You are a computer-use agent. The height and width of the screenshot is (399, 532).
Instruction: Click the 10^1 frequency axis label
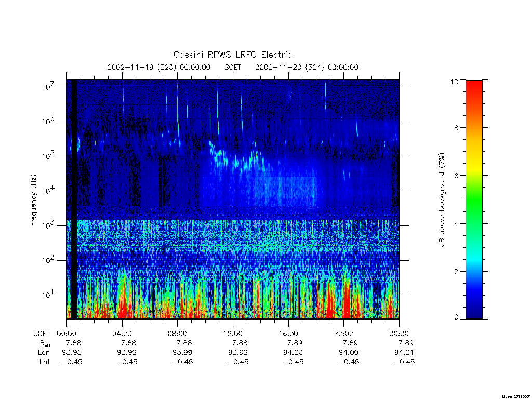click(x=49, y=294)
